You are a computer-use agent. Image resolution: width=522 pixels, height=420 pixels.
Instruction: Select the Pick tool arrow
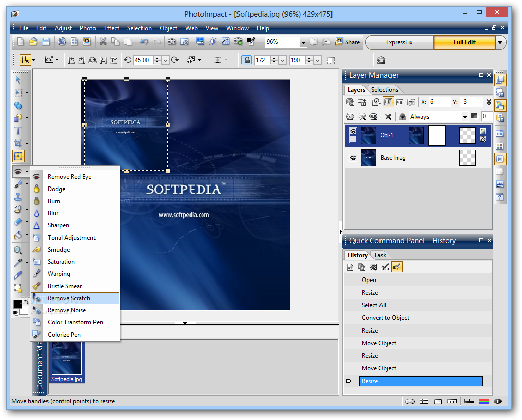coord(18,80)
